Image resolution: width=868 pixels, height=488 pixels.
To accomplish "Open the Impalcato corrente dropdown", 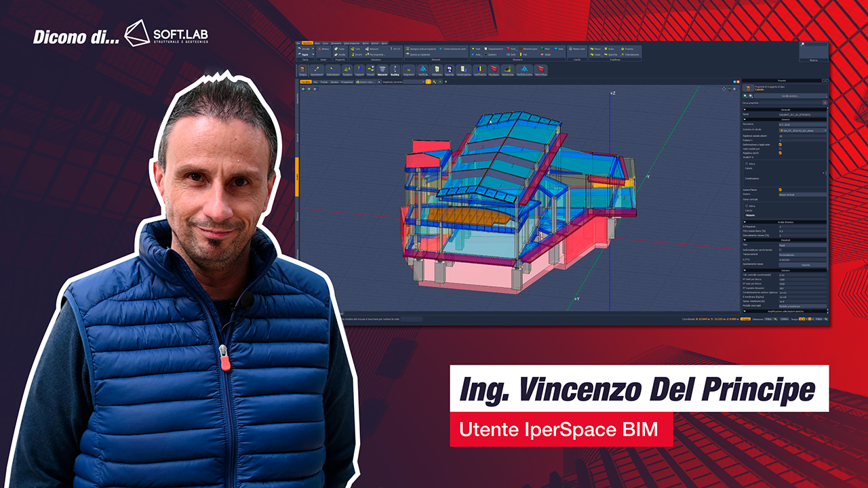I will [x=414, y=82].
